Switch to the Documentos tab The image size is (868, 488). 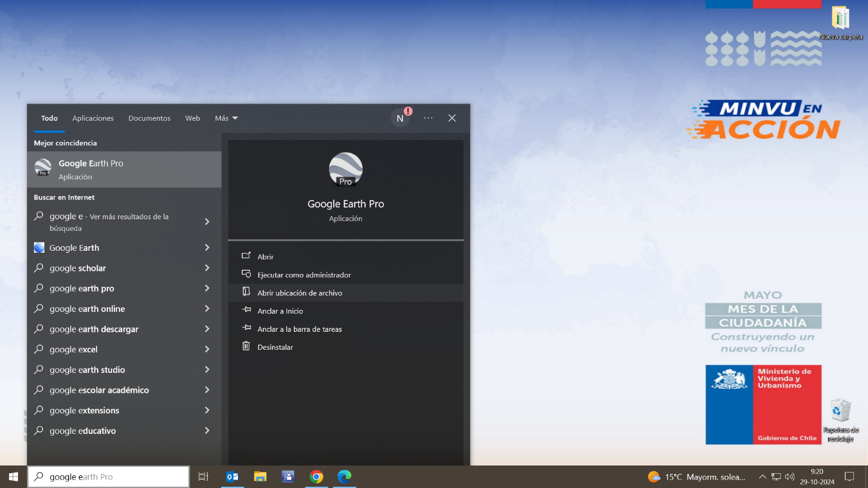tap(149, 118)
